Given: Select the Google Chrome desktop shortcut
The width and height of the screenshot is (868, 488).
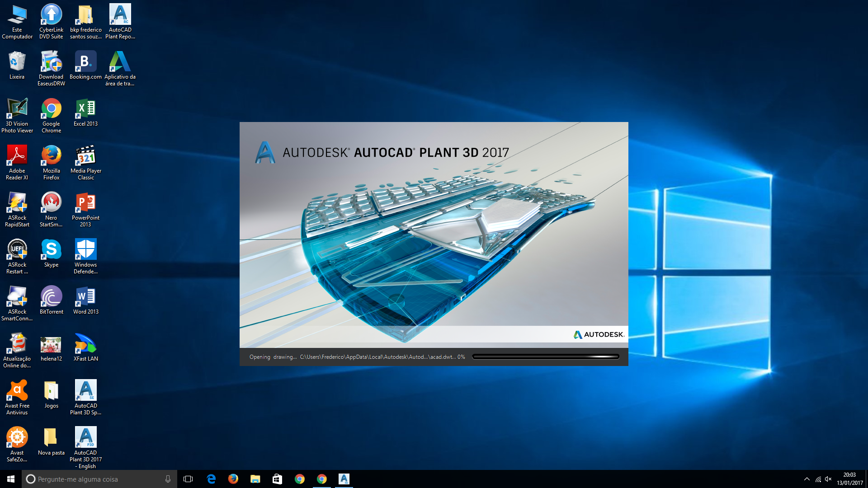Looking at the screenshot, I should pos(51,115).
